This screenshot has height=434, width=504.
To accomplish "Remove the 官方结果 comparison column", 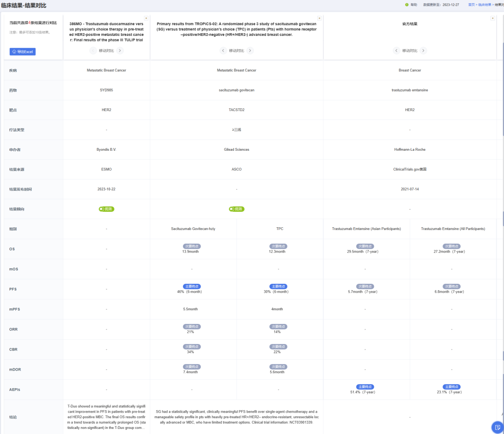I will click(x=493, y=18).
